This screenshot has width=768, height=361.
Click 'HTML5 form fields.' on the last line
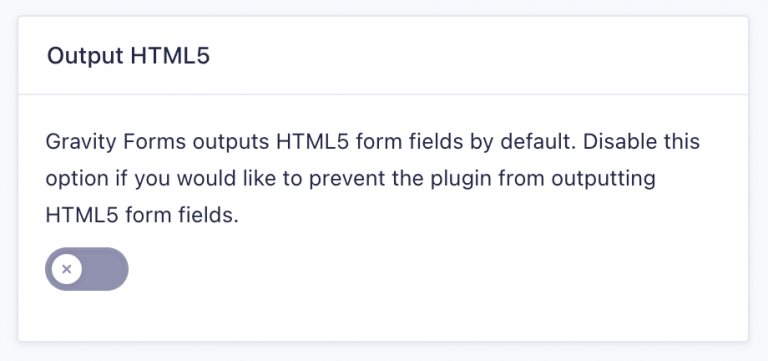click(x=142, y=215)
